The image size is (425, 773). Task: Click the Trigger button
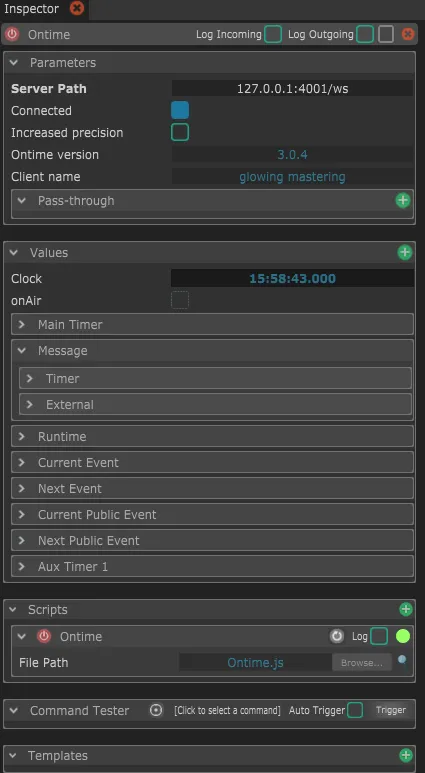coord(391,710)
